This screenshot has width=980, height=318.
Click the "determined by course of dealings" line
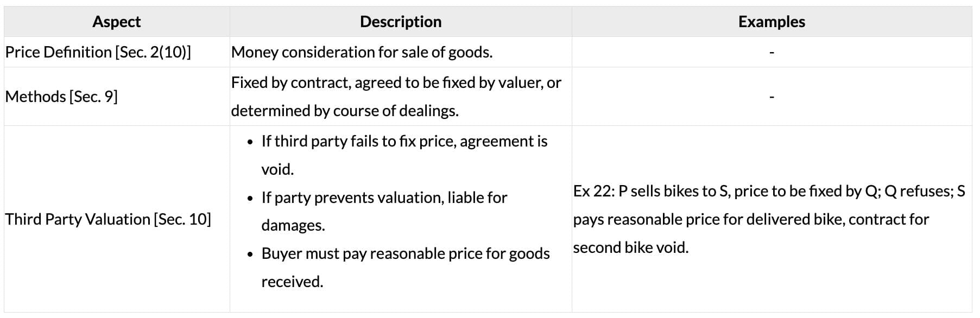click(345, 111)
